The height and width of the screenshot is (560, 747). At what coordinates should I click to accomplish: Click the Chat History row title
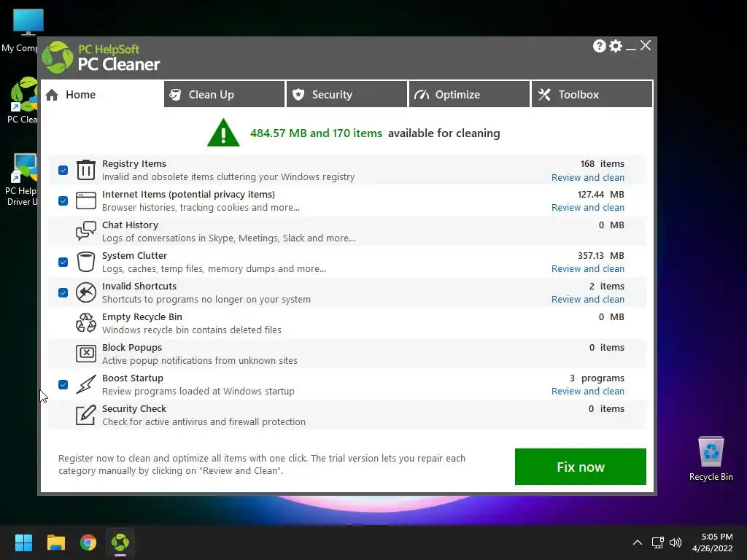[130, 225]
